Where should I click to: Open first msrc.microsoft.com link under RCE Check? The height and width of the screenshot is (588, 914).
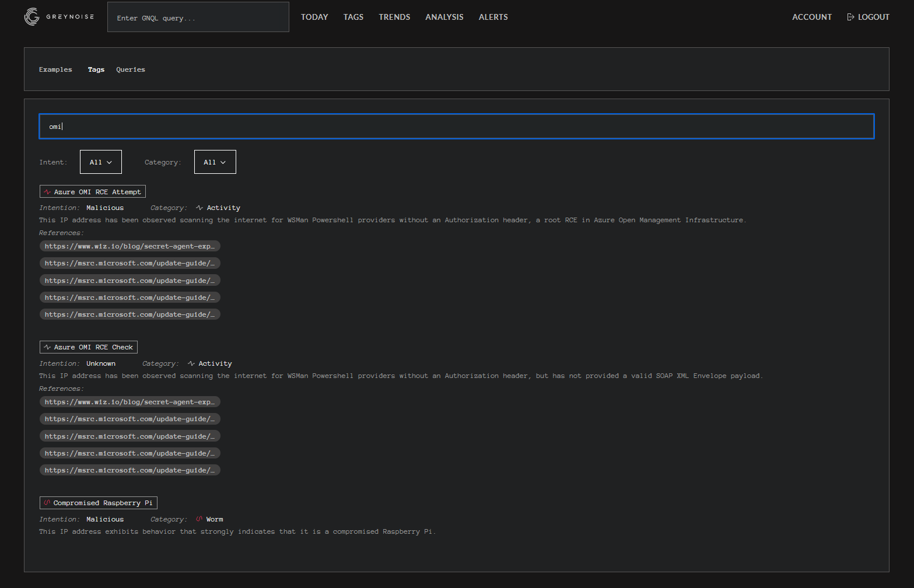click(130, 419)
